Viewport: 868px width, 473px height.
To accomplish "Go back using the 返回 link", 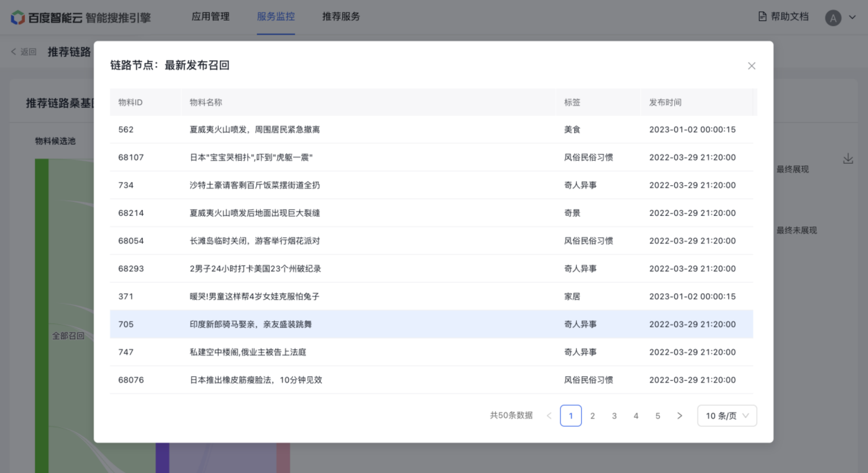I will (x=24, y=52).
